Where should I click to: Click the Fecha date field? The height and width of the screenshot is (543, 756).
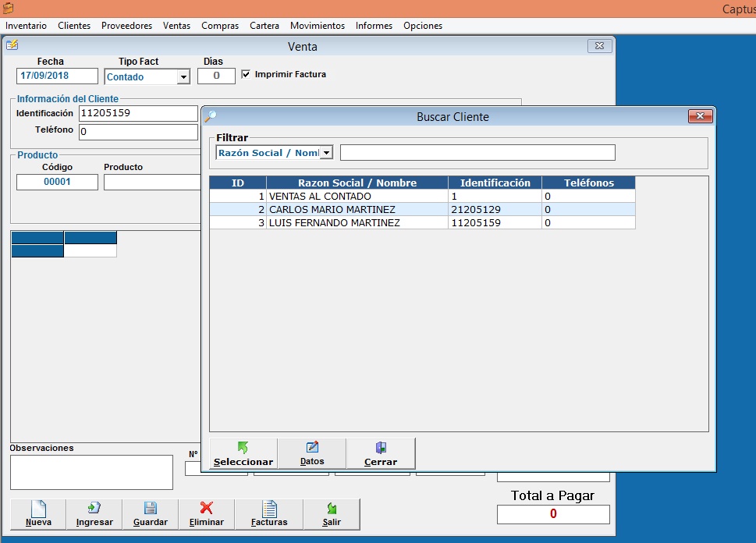(x=57, y=76)
